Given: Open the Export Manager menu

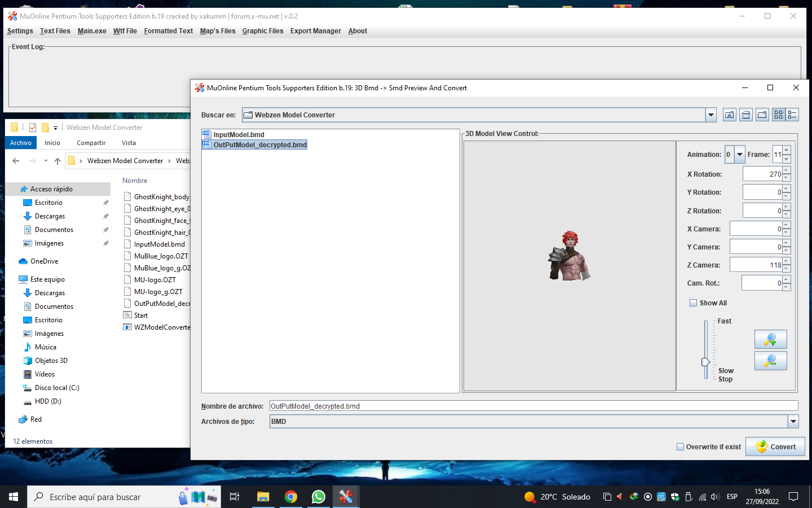Looking at the screenshot, I should tap(316, 31).
